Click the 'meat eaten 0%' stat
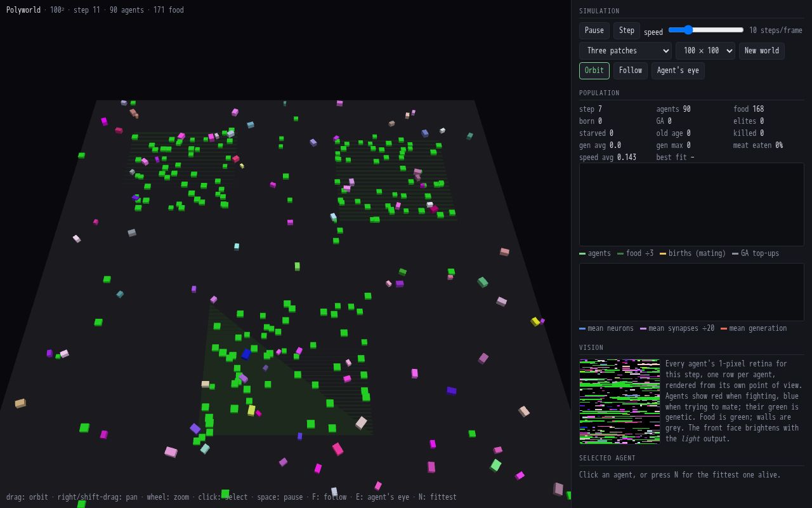 758,145
